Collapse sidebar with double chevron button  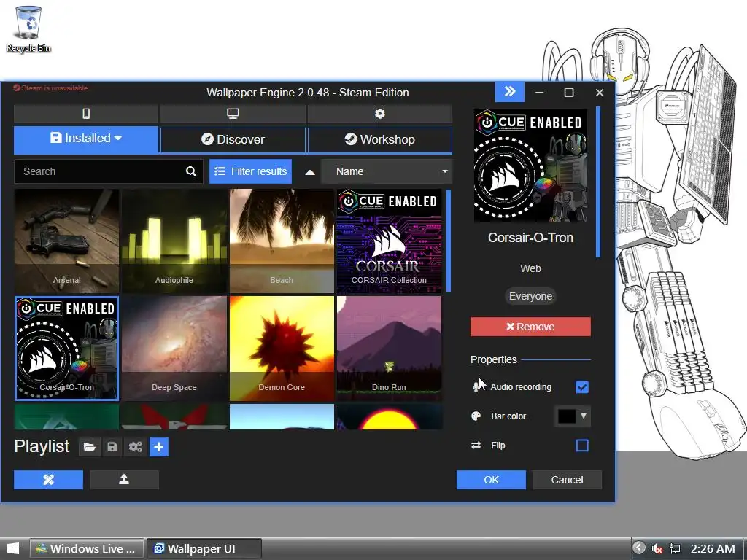point(510,91)
